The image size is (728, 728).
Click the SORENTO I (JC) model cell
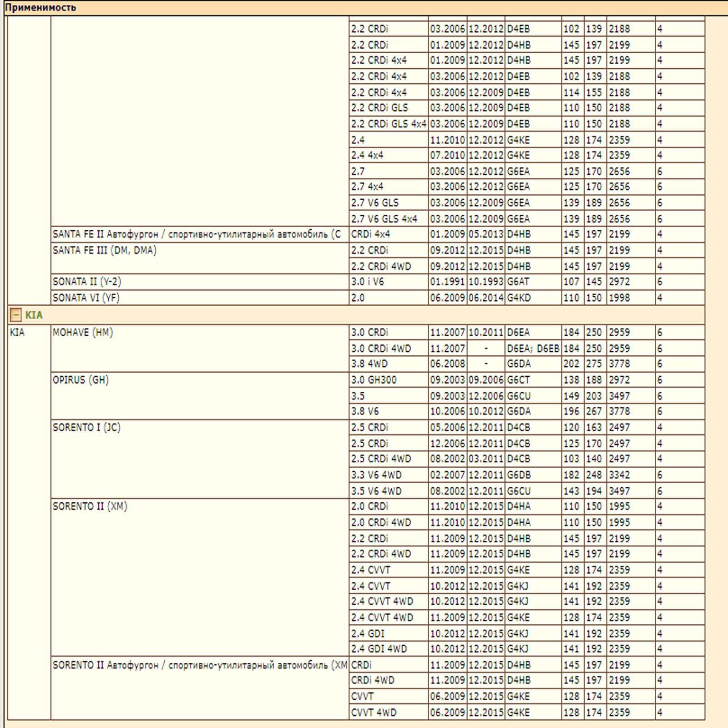[x=86, y=428]
